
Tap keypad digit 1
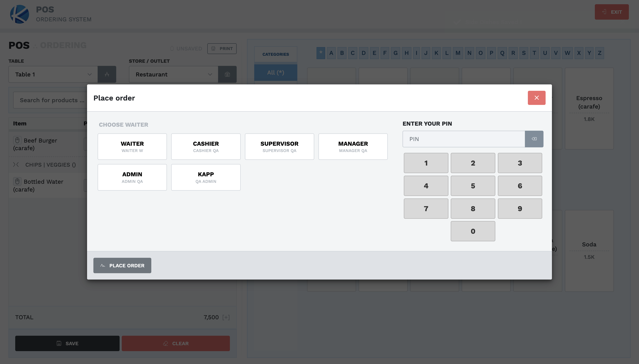click(x=426, y=163)
